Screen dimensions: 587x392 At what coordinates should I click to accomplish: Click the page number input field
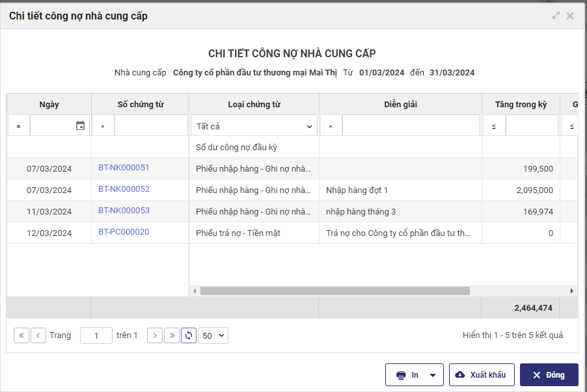96,335
